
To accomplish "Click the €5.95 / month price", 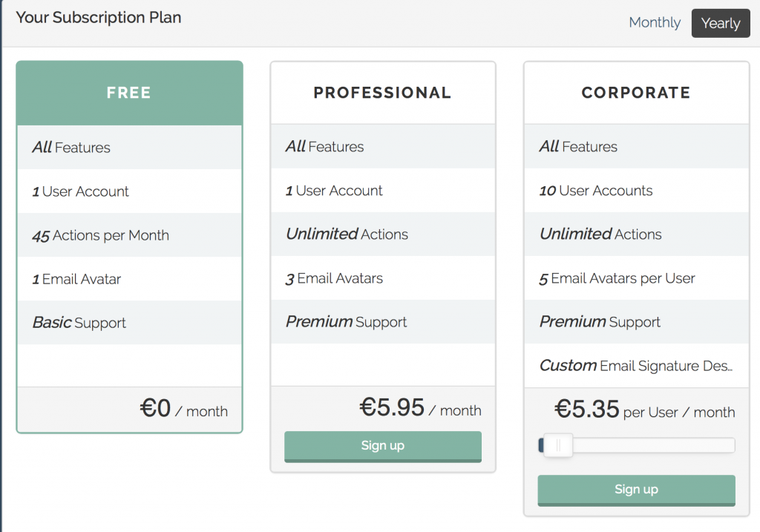I will [420, 408].
